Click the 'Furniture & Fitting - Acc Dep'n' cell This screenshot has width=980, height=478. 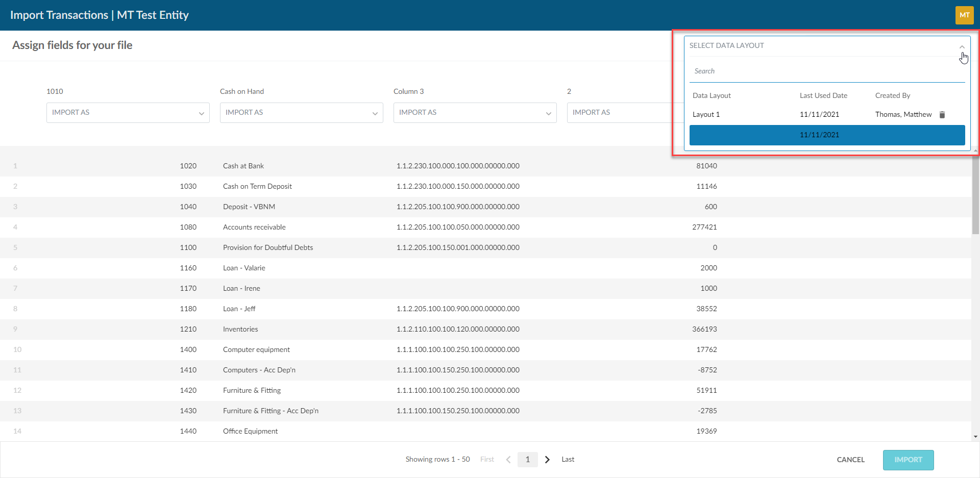pos(271,411)
